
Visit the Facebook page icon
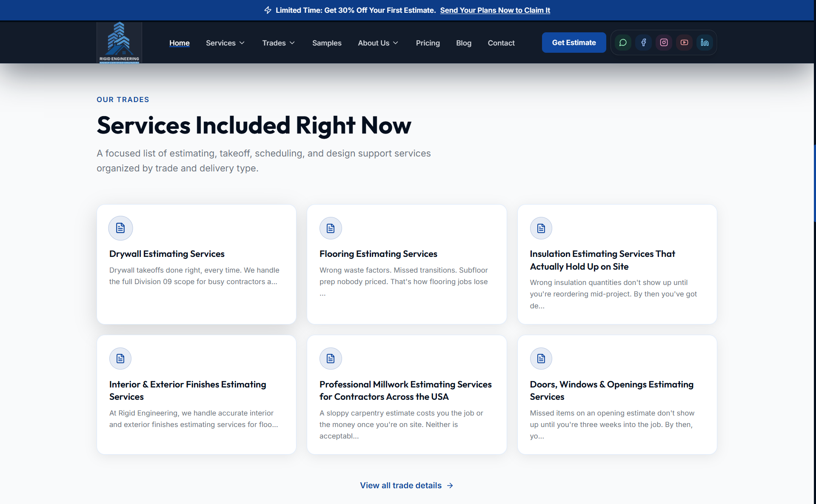click(643, 43)
